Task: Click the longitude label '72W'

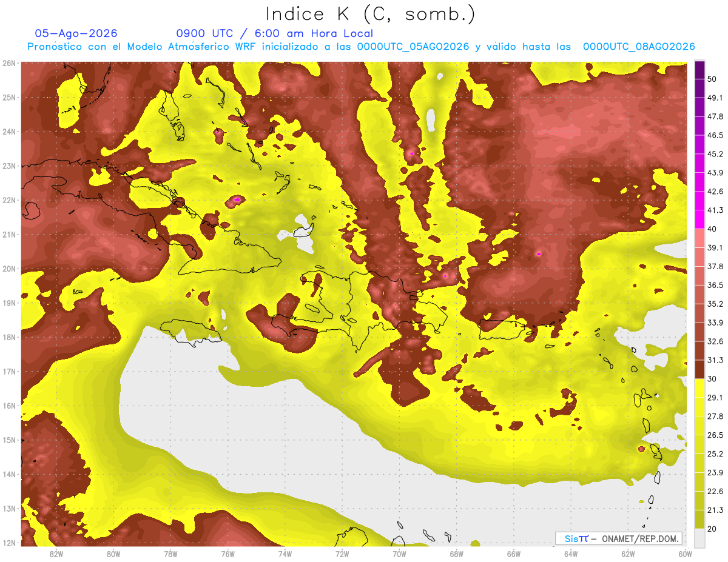Action: tap(342, 553)
